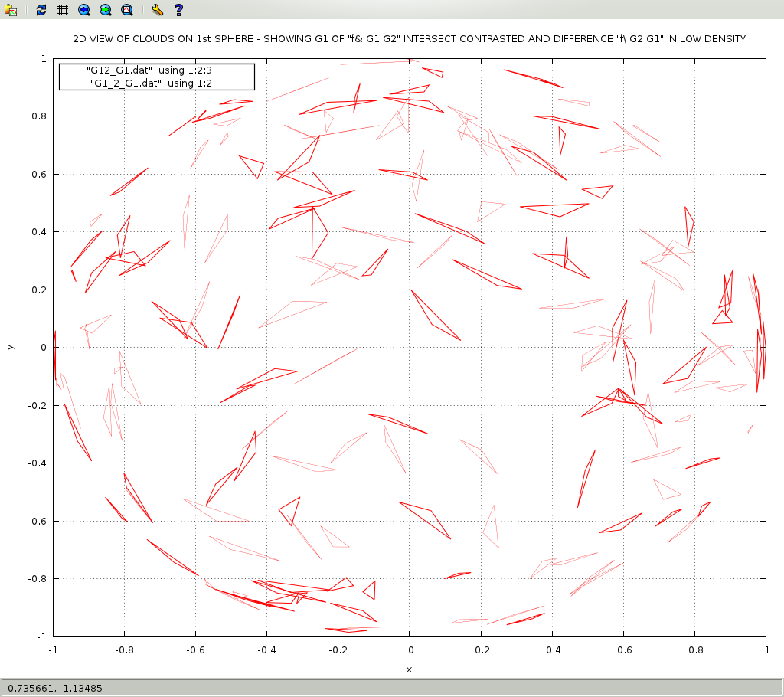Image resolution: width=784 pixels, height=697 pixels.
Task: Open help with the question mark icon
Action: tap(178, 10)
